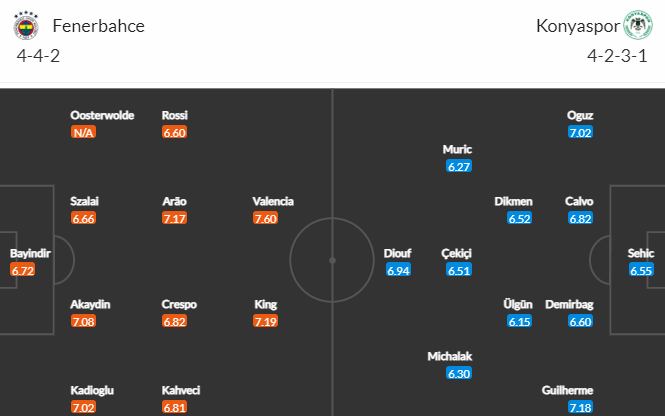Click the Fenerbahce club crest icon
Image resolution: width=665 pixels, height=416 pixels.
(26, 25)
